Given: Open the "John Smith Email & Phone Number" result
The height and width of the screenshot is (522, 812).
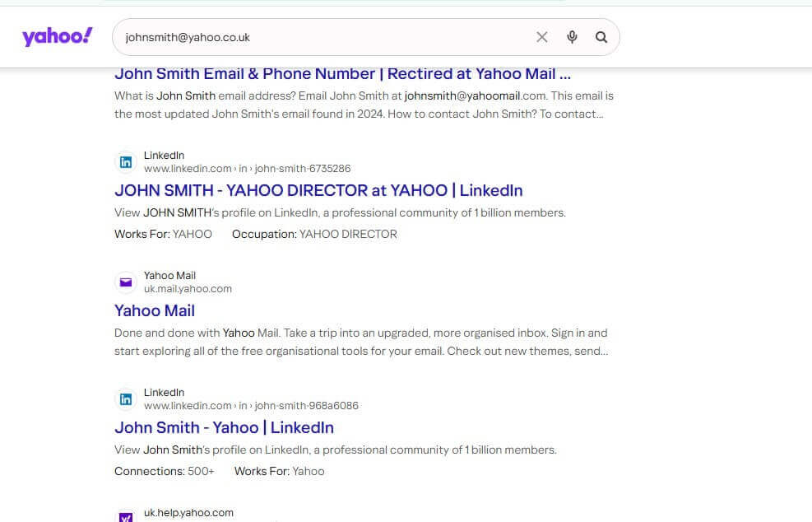Looking at the screenshot, I should tap(342, 74).
